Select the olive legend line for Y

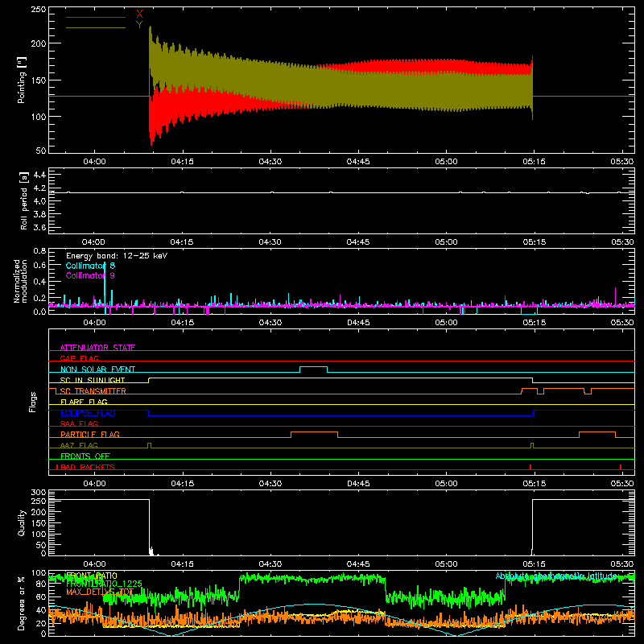coord(96,28)
